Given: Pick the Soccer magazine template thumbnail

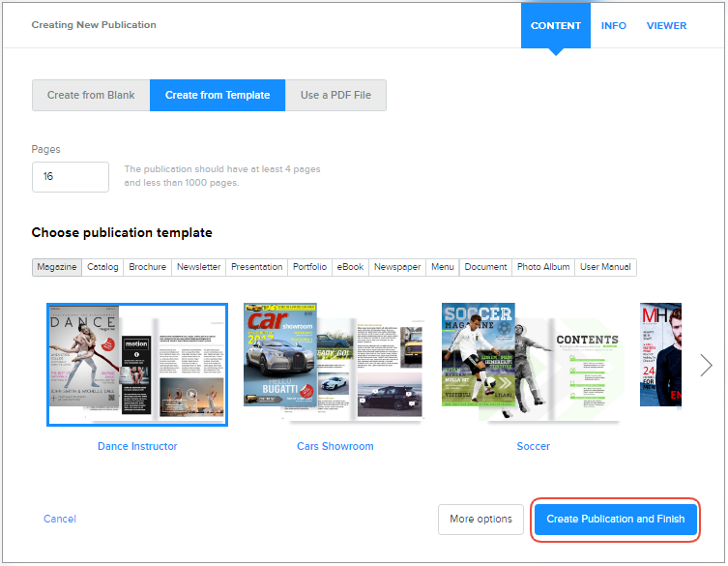Looking at the screenshot, I should [x=531, y=363].
